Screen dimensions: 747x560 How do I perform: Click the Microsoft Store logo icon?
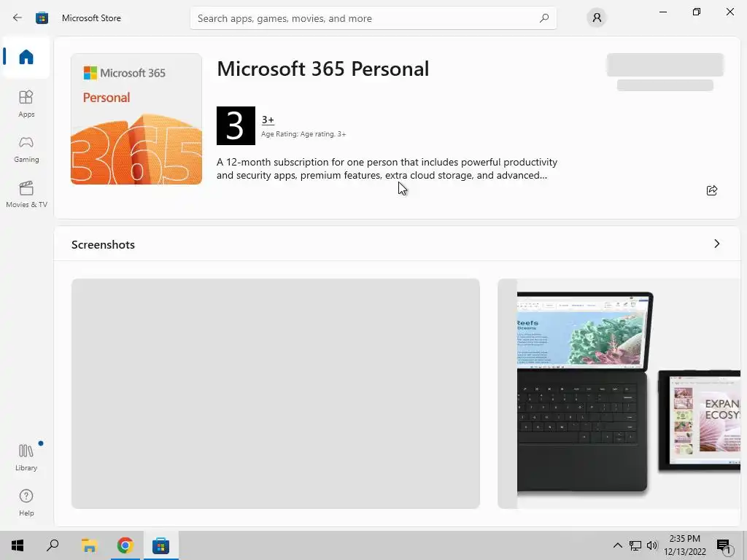42,18
